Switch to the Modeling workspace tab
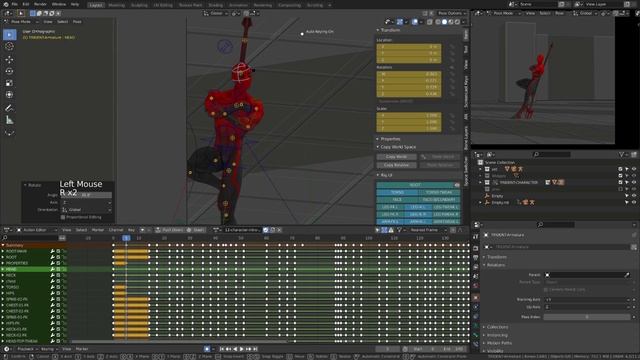This screenshot has width=640, height=360. point(117,5)
